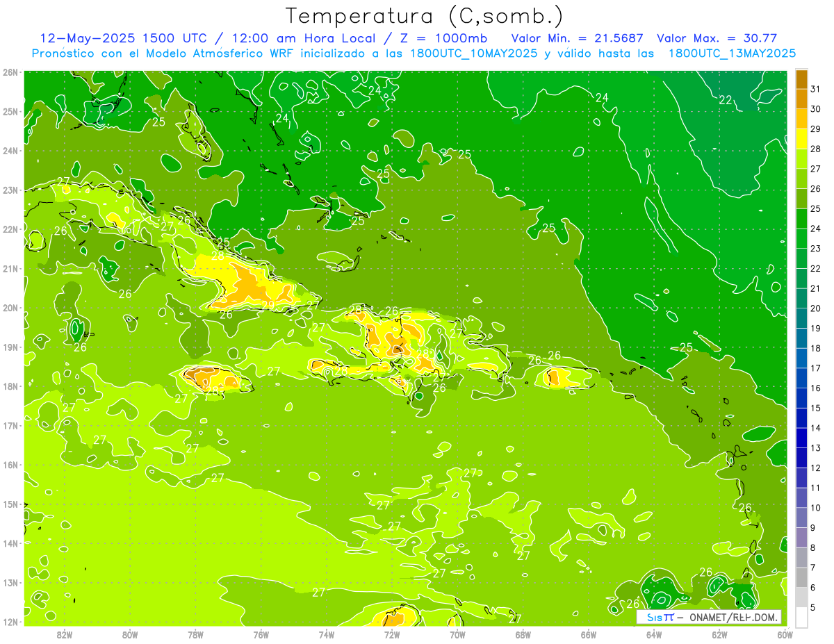Click the 12N latitude axis label

11,622
